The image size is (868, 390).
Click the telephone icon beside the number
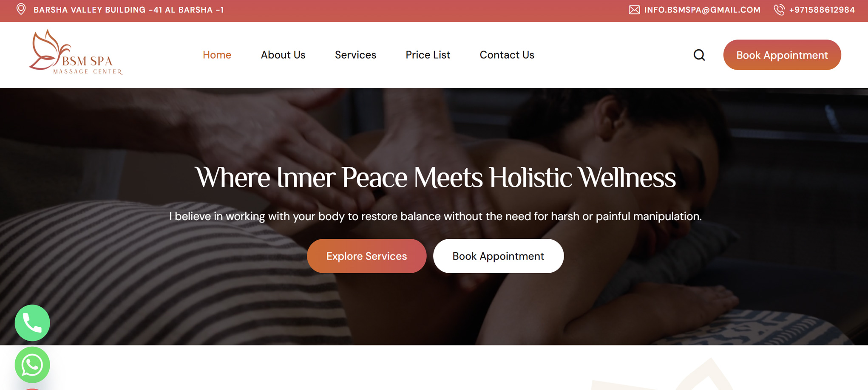[x=779, y=10]
